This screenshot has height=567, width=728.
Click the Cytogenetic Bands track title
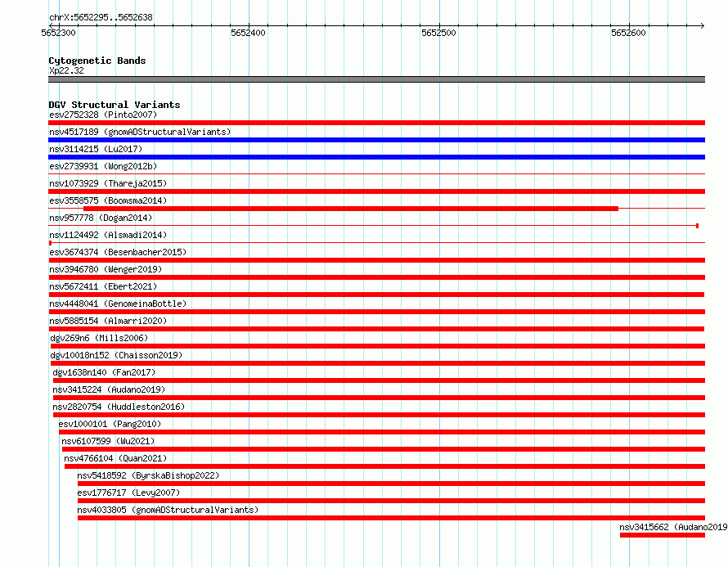(97, 61)
